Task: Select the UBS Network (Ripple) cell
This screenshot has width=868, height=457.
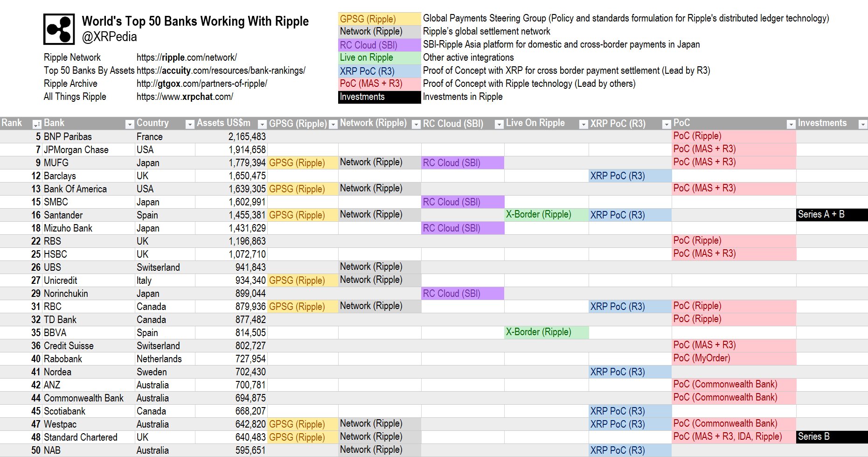Action: coord(379,267)
